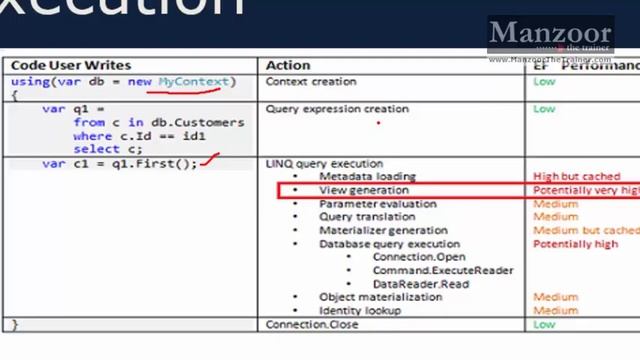Viewport: 640px width, 360px height.
Task: Click the line "from c in db.Customers"
Action: coord(159,122)
